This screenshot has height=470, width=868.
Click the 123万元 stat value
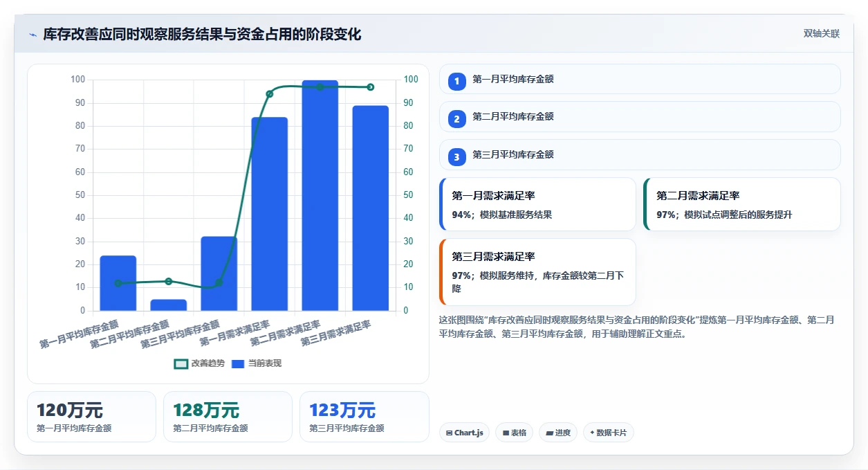[x=342, y=410]
